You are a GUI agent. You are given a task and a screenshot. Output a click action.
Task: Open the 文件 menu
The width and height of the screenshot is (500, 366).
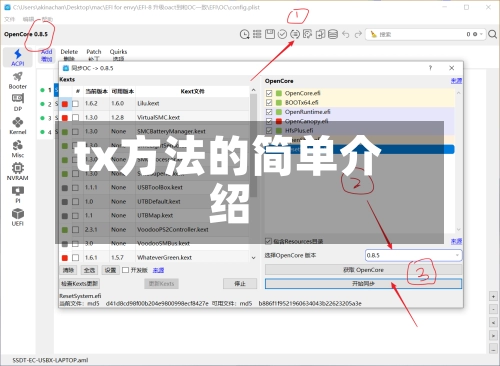pyautogui.click(x=9, y=19)
